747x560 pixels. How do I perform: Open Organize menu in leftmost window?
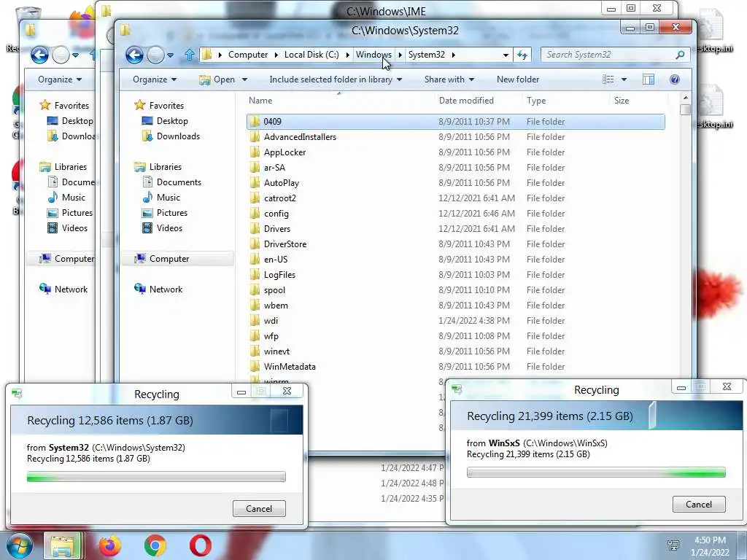click(60, 79)
